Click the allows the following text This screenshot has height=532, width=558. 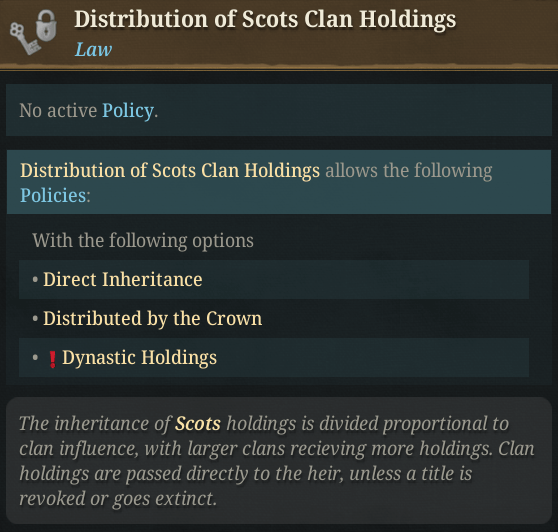point(409,170)
